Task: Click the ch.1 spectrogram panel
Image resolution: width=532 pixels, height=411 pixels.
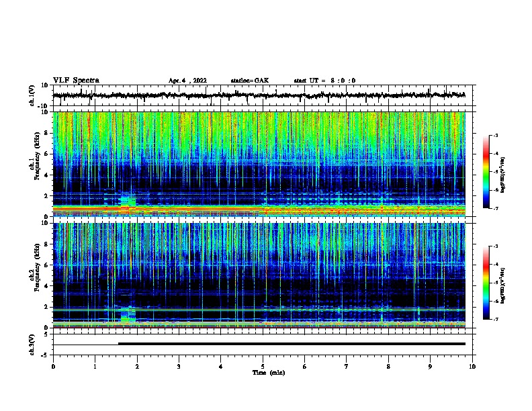Action: point(259,164)
